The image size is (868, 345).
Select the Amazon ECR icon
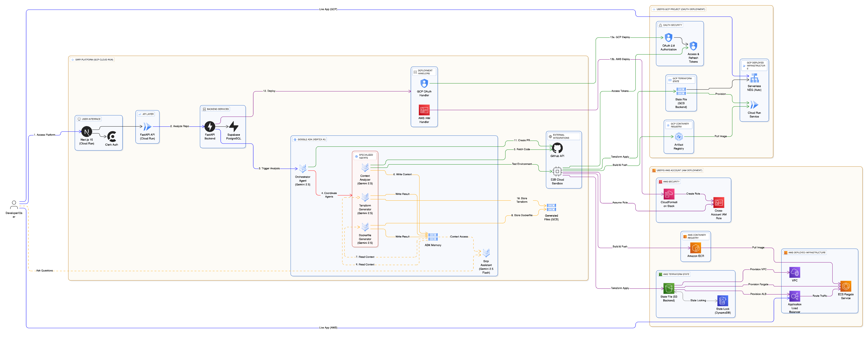(695, 248)
